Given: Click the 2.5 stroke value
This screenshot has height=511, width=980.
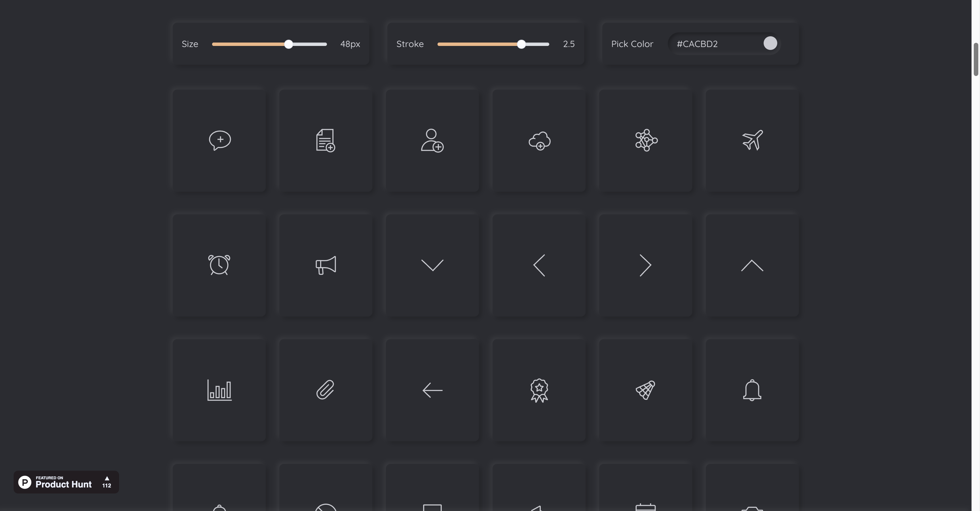Looking at the screenshot, I should coord(569,44).
